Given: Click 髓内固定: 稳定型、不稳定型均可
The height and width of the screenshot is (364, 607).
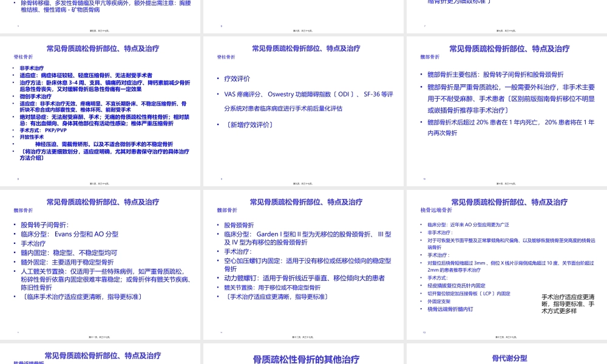Looking at the screenshot, I should pos(69,252).
